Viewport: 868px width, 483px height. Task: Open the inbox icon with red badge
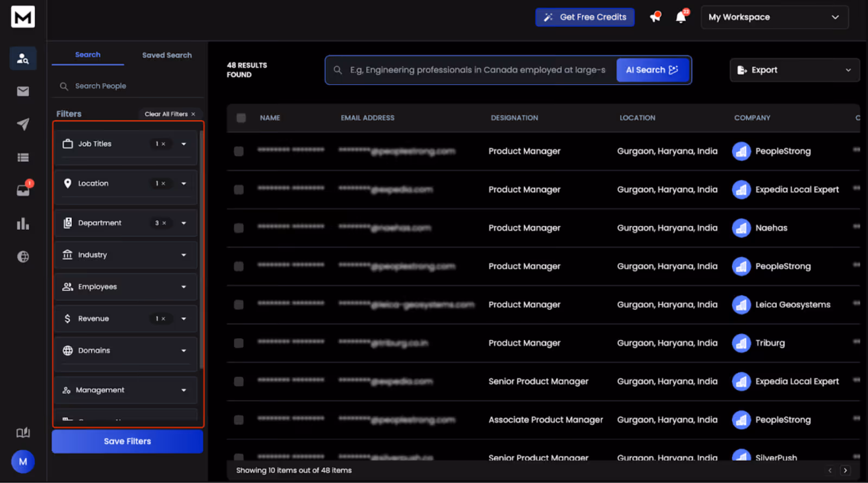click(24, 189)
